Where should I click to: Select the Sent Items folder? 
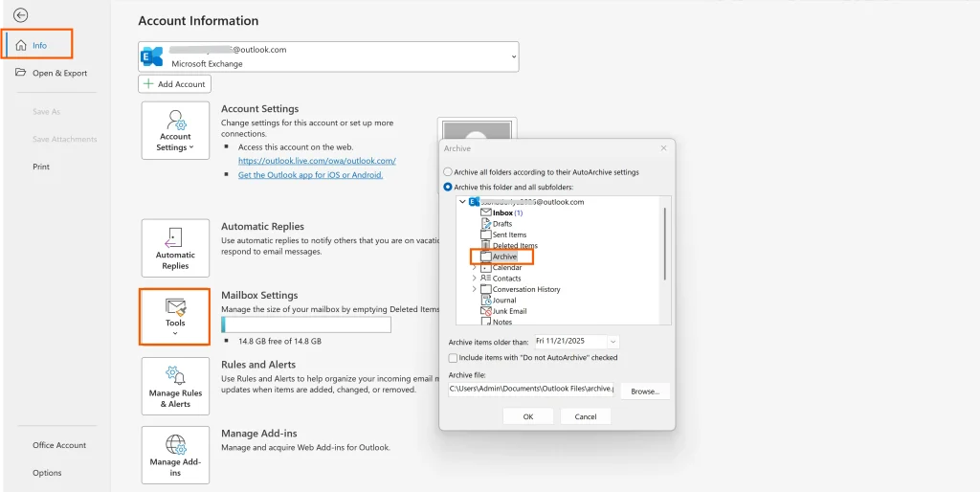(x=503, y=235)
